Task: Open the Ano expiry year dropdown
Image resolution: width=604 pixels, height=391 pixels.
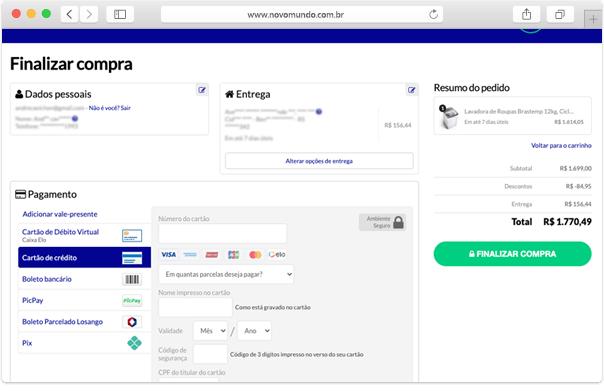Action: [x=255, y=331]
